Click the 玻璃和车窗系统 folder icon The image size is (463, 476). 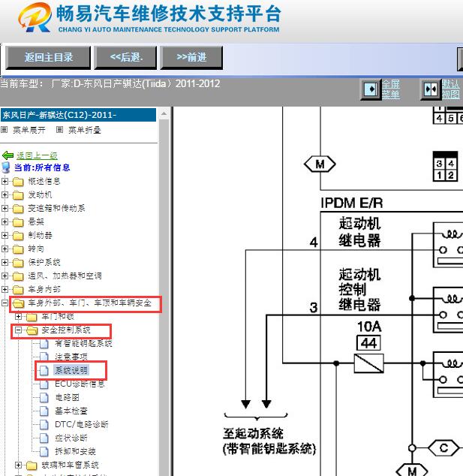point(32,465)
